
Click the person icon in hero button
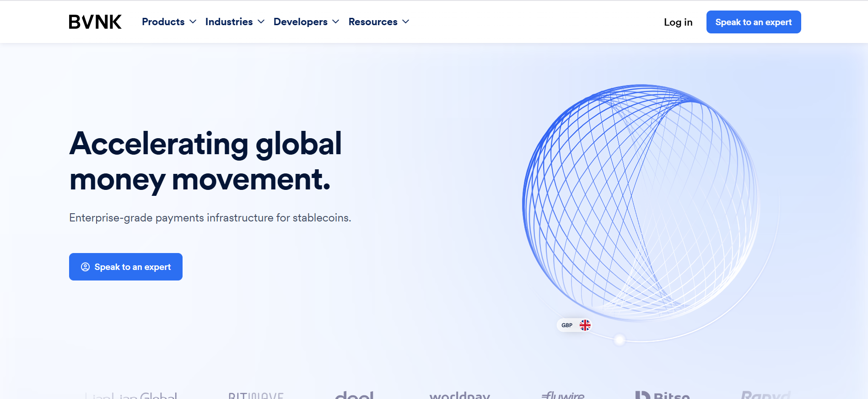(85, 267)
